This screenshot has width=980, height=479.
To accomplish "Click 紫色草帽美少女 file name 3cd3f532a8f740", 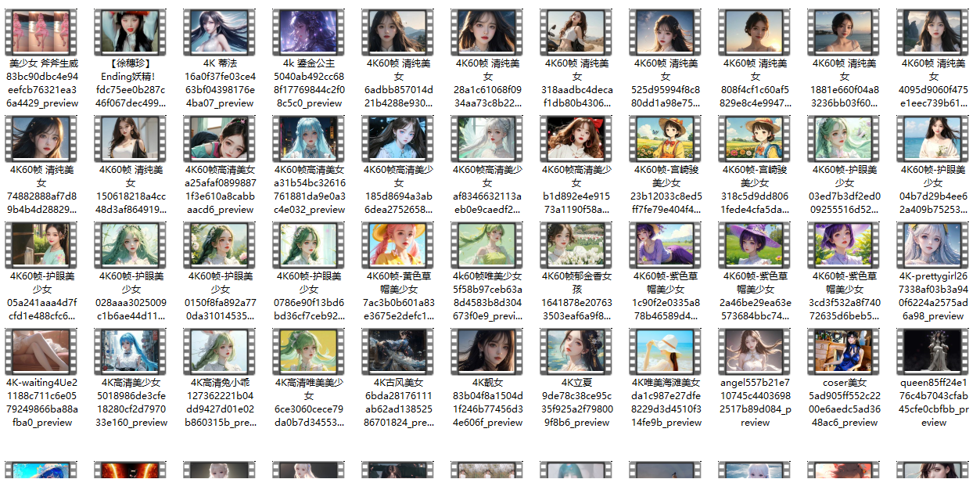I will click(x=845, y=296).
